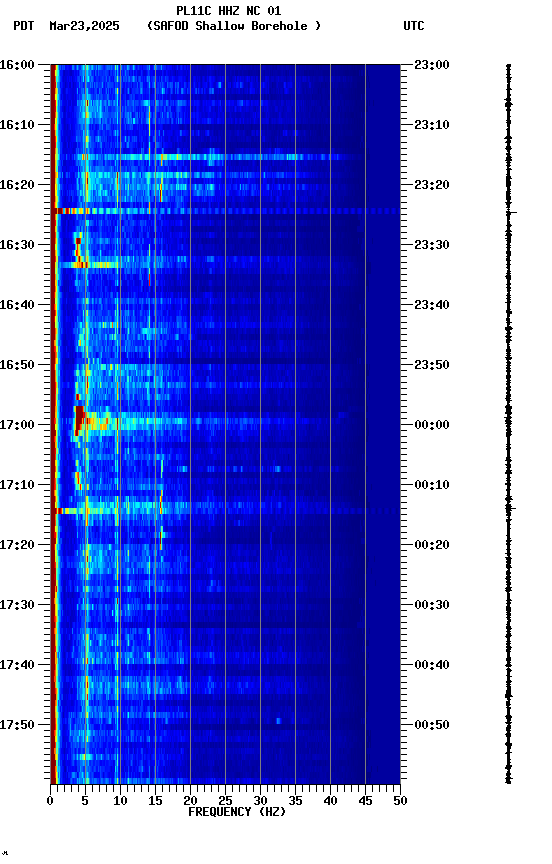Click the 17:40 PDT time label
552x864 pixels.
tap(17, 665)
